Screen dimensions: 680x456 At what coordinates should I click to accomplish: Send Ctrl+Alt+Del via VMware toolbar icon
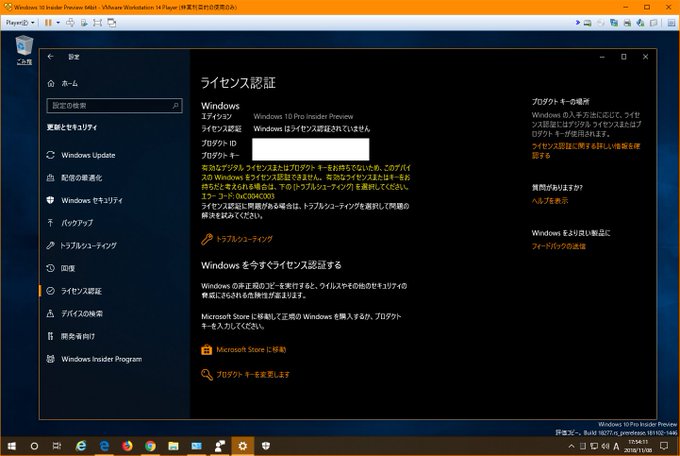[x=70, y=23]
